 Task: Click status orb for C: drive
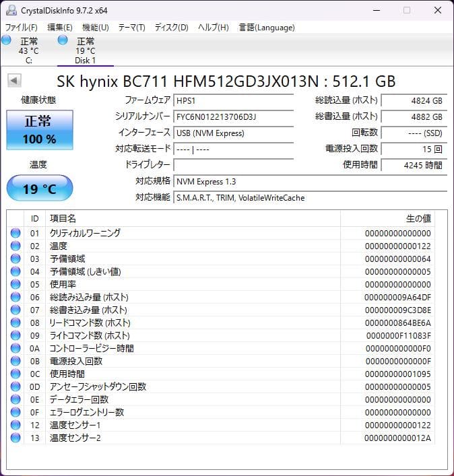[6, 40]
